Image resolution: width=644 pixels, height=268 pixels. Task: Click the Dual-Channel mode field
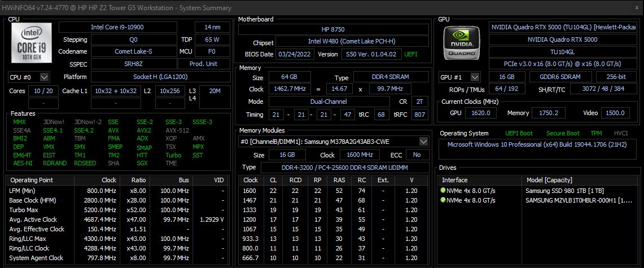coord(329,102)
